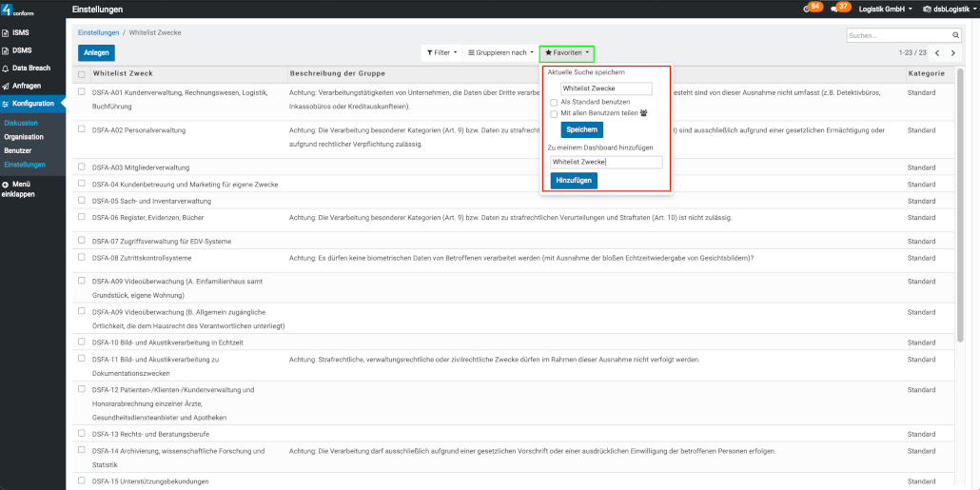980x490 pixels.
Task: Open the Logistik GmbH company dropdown
Action: click(x=885, y=9)
